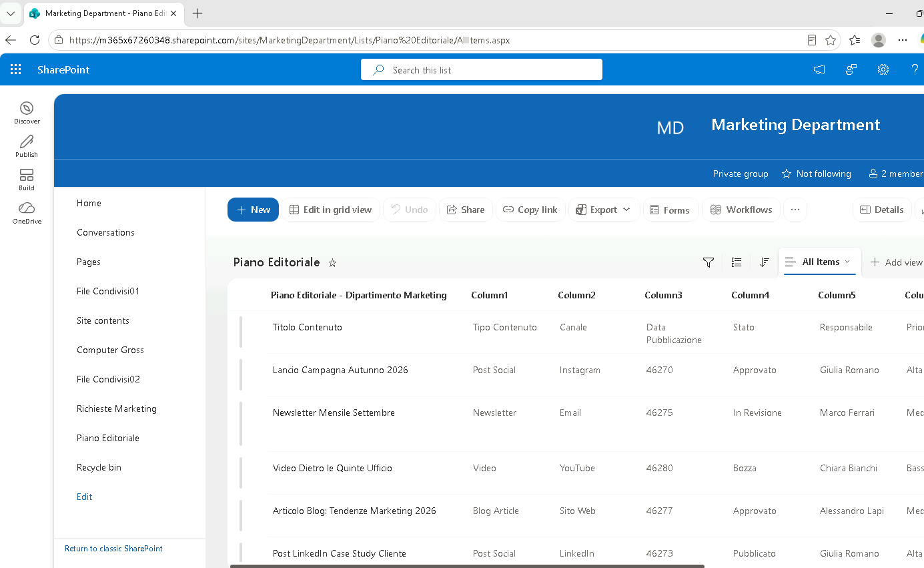Open Discover in the left rail
The image size is (924, 568).
click(x=27, y=113)
